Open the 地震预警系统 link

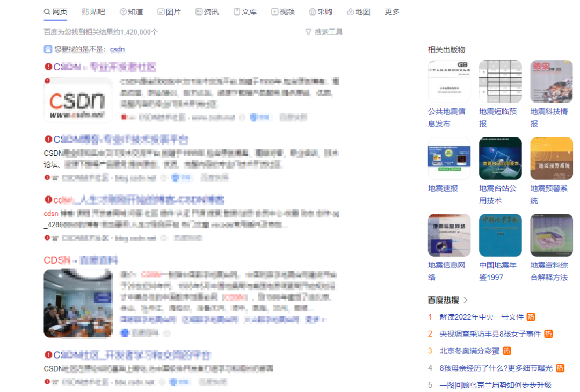pyautogui.click(x=549, y=194)
